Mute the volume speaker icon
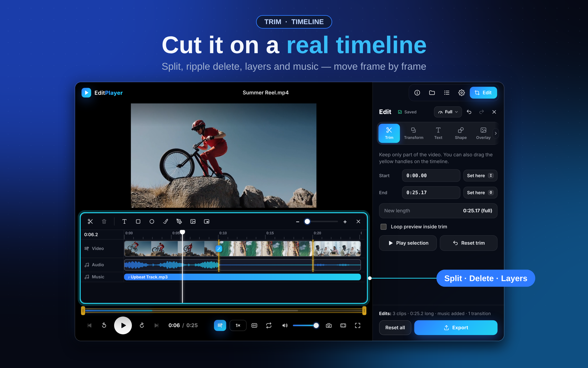588x368 pixels. 285,325
